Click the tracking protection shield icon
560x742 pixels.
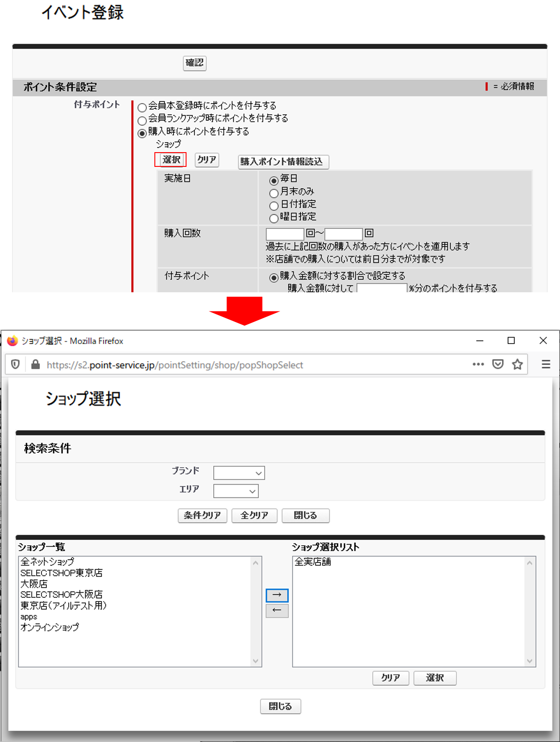point(15,365)
